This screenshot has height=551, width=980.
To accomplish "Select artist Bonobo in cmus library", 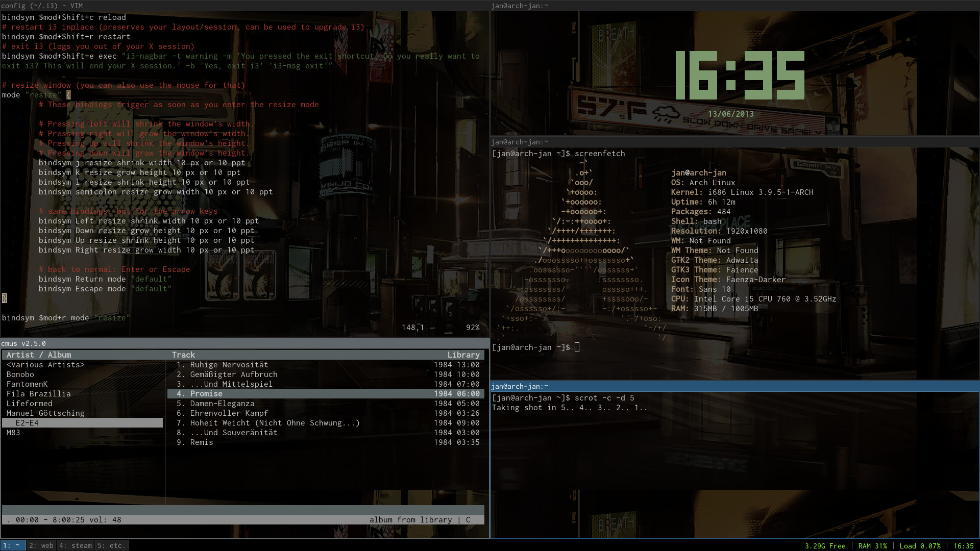I will click(20, 374).
